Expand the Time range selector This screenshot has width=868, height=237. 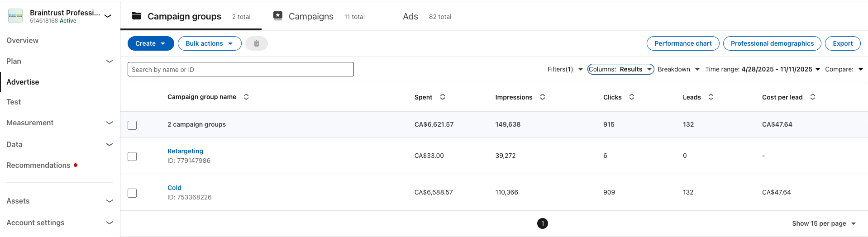762,69
